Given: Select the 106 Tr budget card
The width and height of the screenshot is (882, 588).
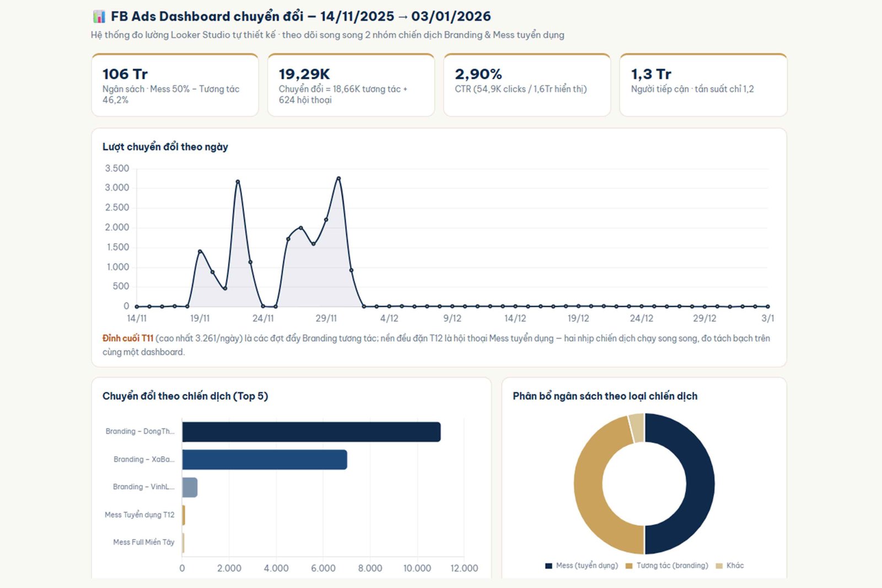Looking at the screenshot, I should [x=175, y=85].
